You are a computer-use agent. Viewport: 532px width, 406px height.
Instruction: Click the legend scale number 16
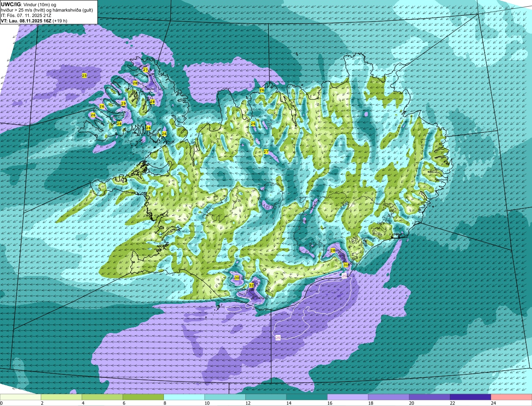tap(330, 403)
